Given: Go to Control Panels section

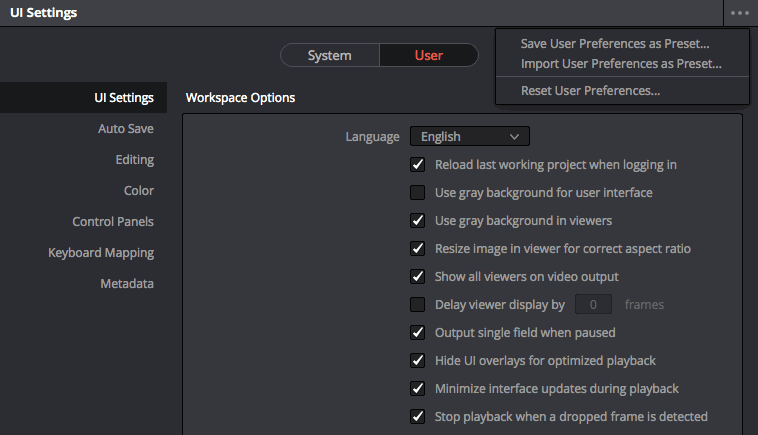Looking at the screenshot, I should tap(113, 222).
